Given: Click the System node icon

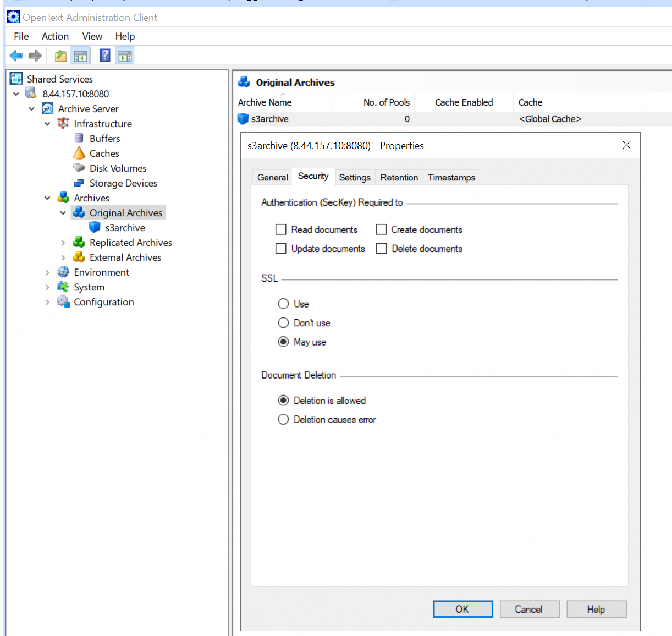Looking at the screenshot, I should 63,287.
